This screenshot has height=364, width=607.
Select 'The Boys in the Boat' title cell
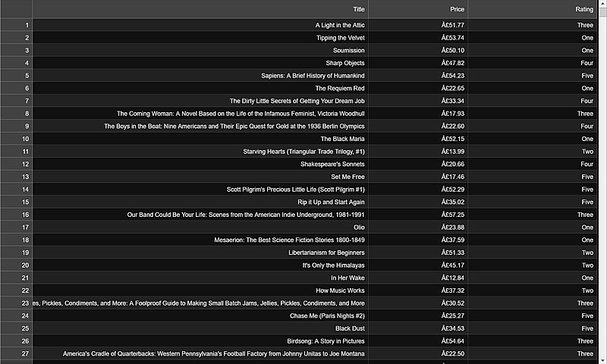coord(200,126)
